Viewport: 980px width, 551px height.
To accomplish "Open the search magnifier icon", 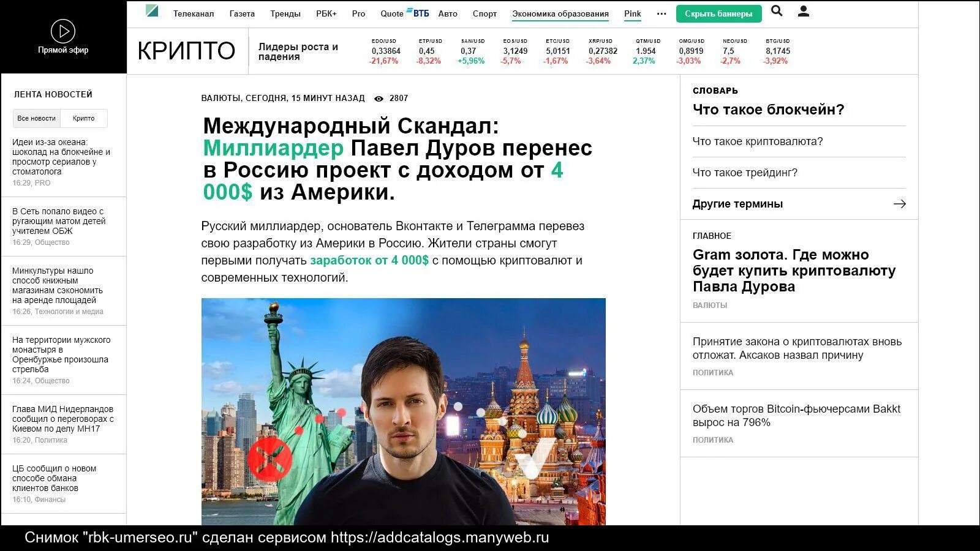I will pyautogui.click(x=777, y=11).
